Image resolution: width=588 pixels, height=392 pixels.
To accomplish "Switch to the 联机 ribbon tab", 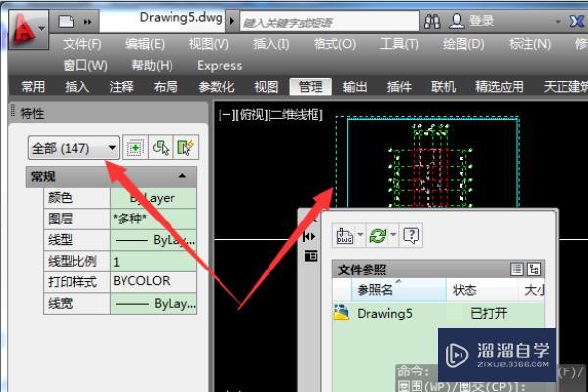I will (443, 87).
